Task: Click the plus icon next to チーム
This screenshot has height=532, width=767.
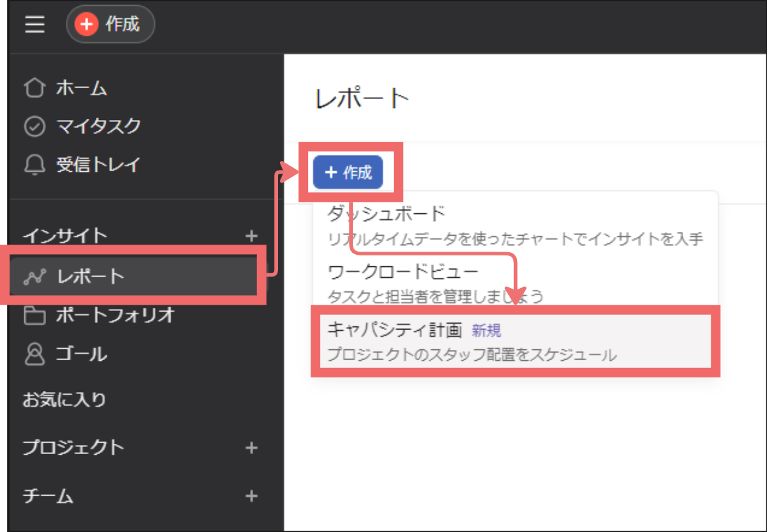Action: click(251, 496)
